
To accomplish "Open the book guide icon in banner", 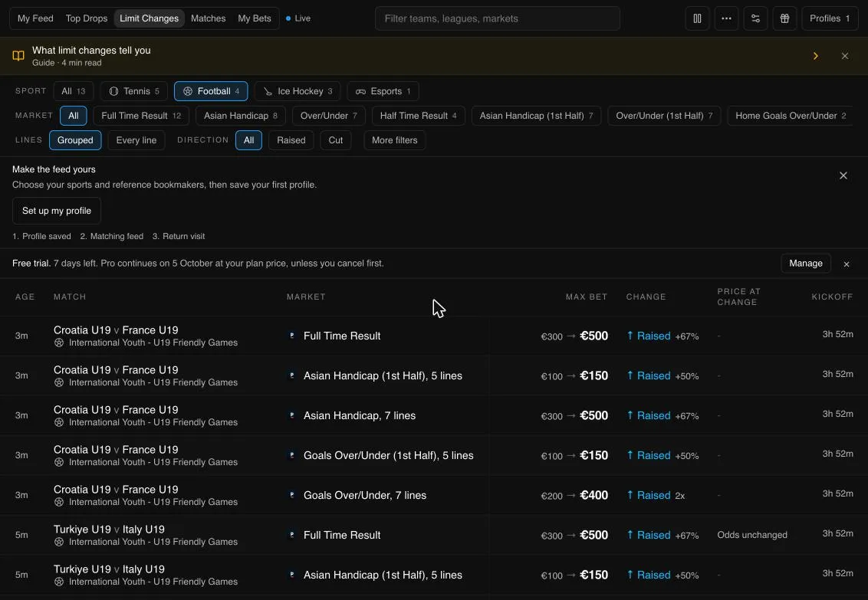I will click(18, 56).
